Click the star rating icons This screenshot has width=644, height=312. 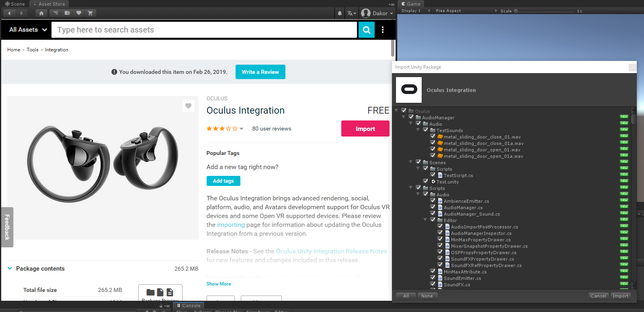tap(222, 128)
